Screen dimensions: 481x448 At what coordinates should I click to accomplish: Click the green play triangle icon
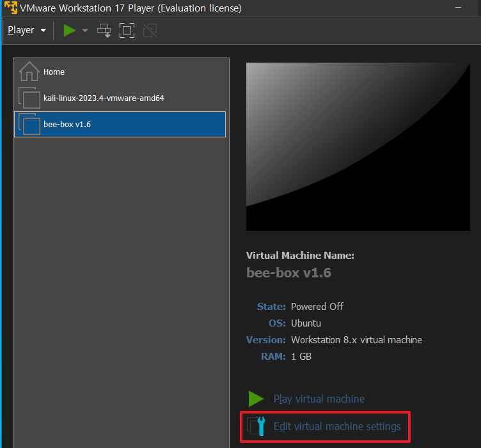click(256, 399)
